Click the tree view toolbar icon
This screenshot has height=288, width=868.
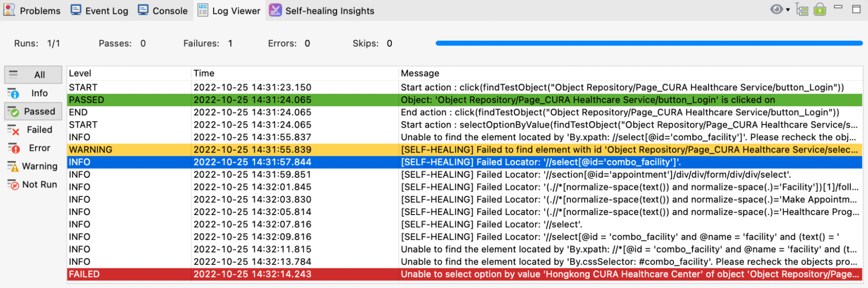point(802,10)
